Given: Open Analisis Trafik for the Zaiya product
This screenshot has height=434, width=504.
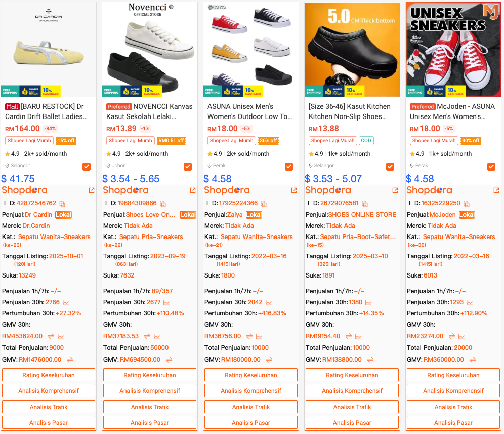Looking at the screenshot, I should (x=251, y=407).
